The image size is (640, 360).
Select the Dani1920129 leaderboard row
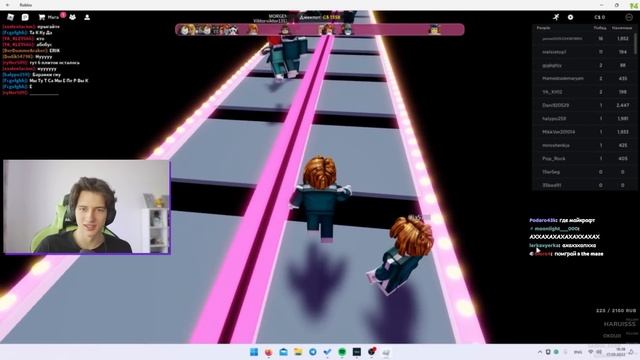click(584, 105)
